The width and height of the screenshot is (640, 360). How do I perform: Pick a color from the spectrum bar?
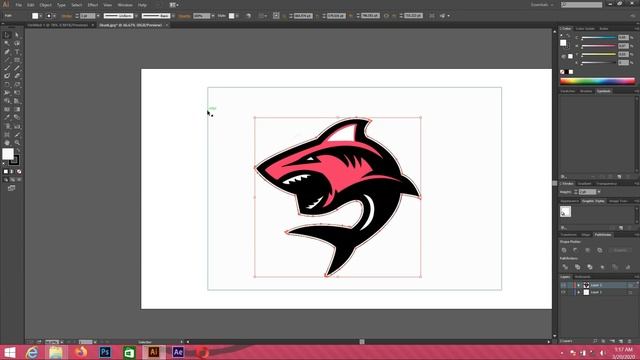(x=598, y=80)
